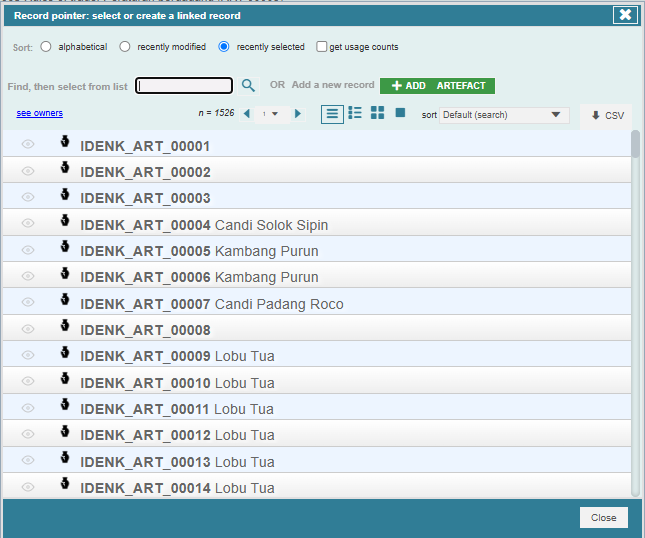The height and width of the screenshot is (538, 645).
Task: Select record IDENK_ART_00011 Lobu Tua
Action: 317,407
